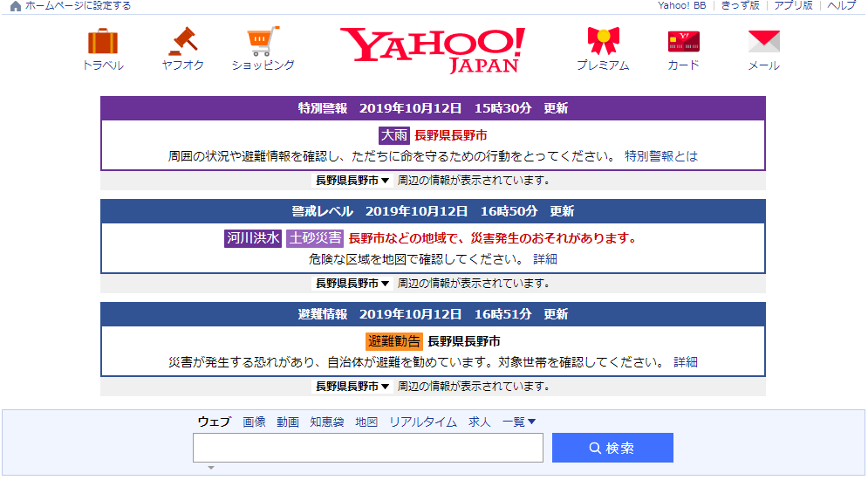Image resolution: width=868 pixels, height=480 pixels.
Task: Click the 河川洪水 hazard label
Action: (x=253, y=238)
